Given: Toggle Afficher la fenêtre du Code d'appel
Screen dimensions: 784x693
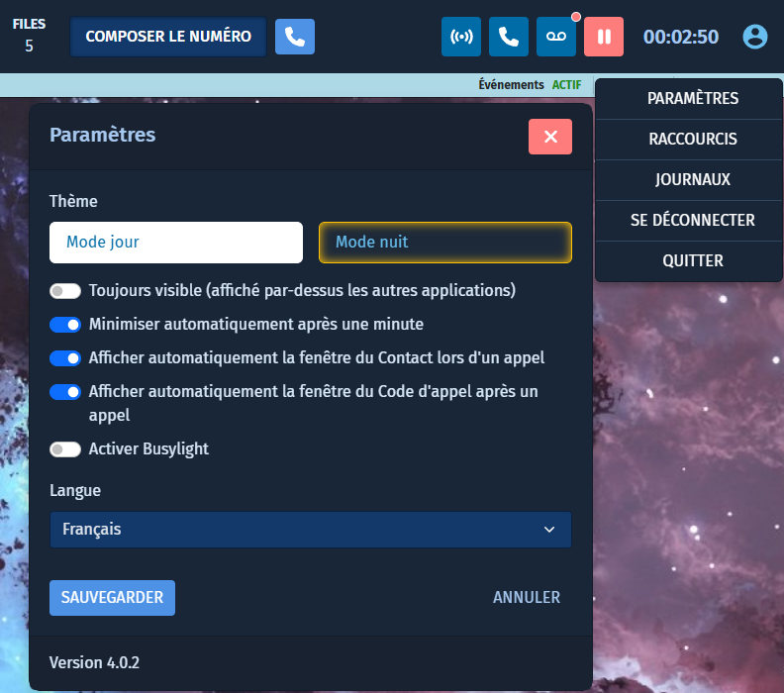Looking at the screenshot, I should point(65,391).
